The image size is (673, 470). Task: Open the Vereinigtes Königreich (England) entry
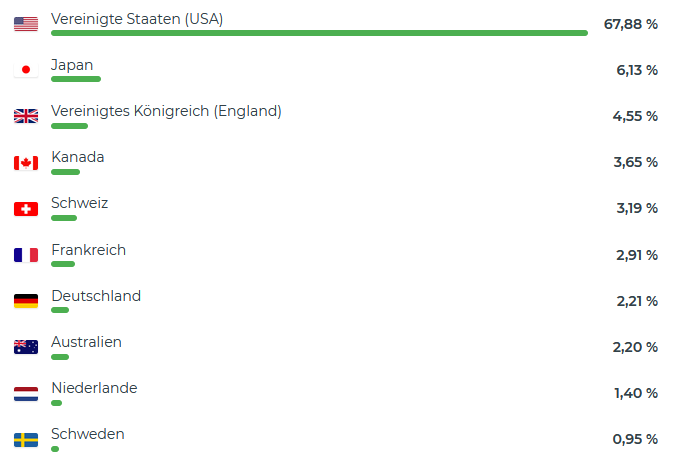(x=166, y=111)
